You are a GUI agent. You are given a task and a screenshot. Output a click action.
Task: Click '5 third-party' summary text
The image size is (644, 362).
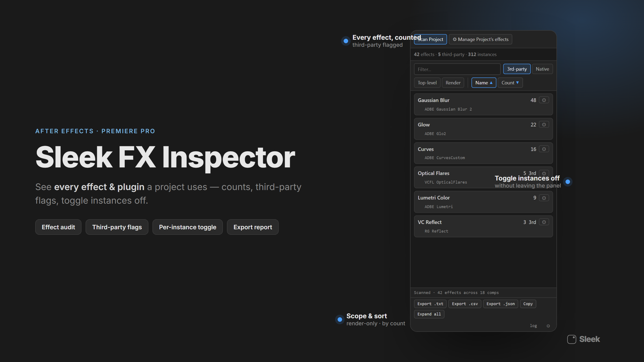[451, 54]
